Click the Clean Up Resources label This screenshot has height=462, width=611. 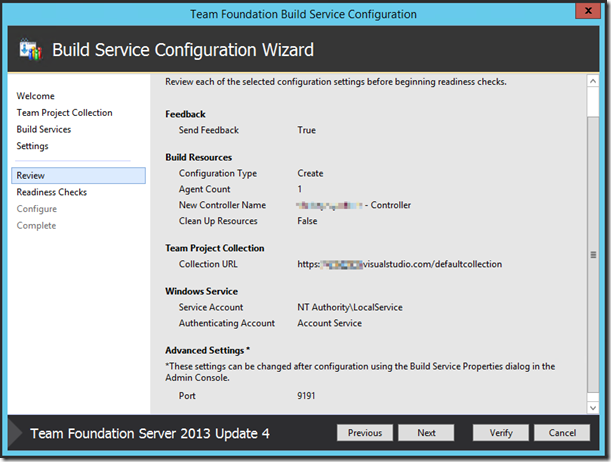click(218, 221)
